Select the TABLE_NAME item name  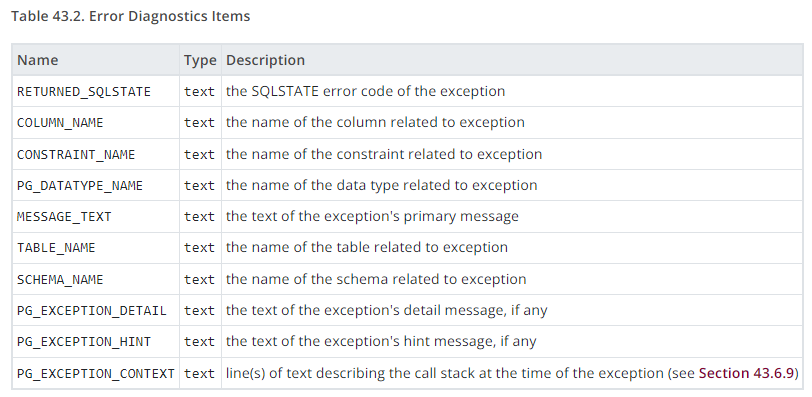(x=56, y=248)
